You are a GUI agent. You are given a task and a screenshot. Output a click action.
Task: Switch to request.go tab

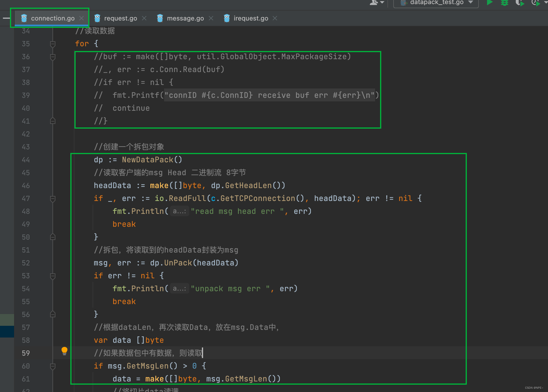120,18
